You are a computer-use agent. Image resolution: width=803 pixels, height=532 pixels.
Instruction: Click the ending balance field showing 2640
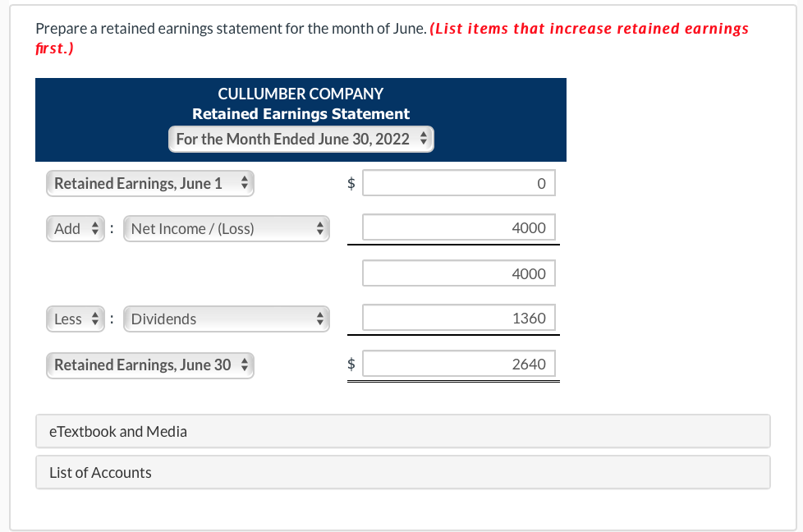tap(459, 364)
